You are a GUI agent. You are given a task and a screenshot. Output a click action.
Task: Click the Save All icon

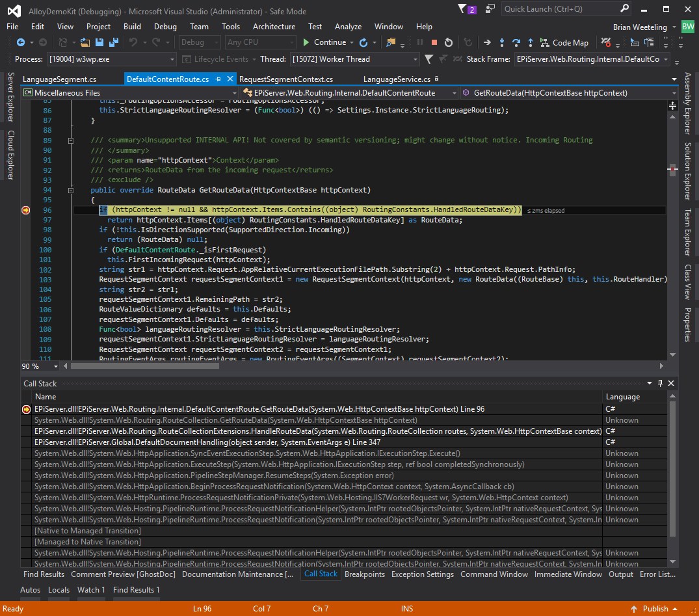(x=114, y=42)
